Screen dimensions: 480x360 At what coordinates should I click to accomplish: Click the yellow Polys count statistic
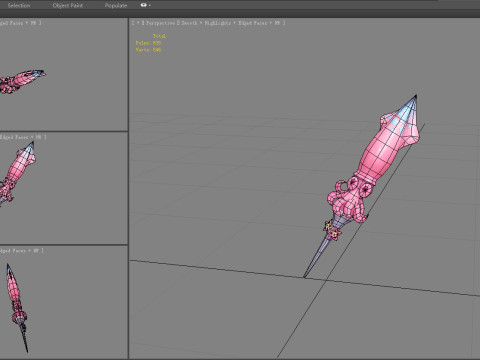tap(148, 43)
